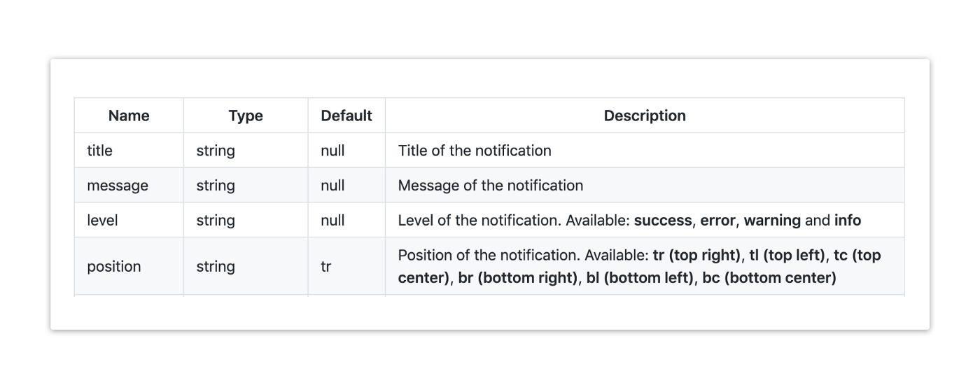Select the message property name cell

pyautogui.click(x=118, y=186)
